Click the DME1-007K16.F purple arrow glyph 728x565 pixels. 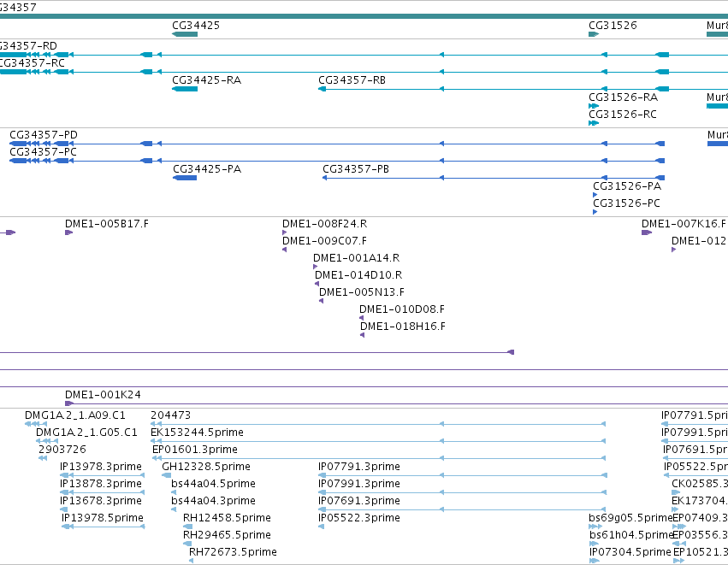[647, 232]
